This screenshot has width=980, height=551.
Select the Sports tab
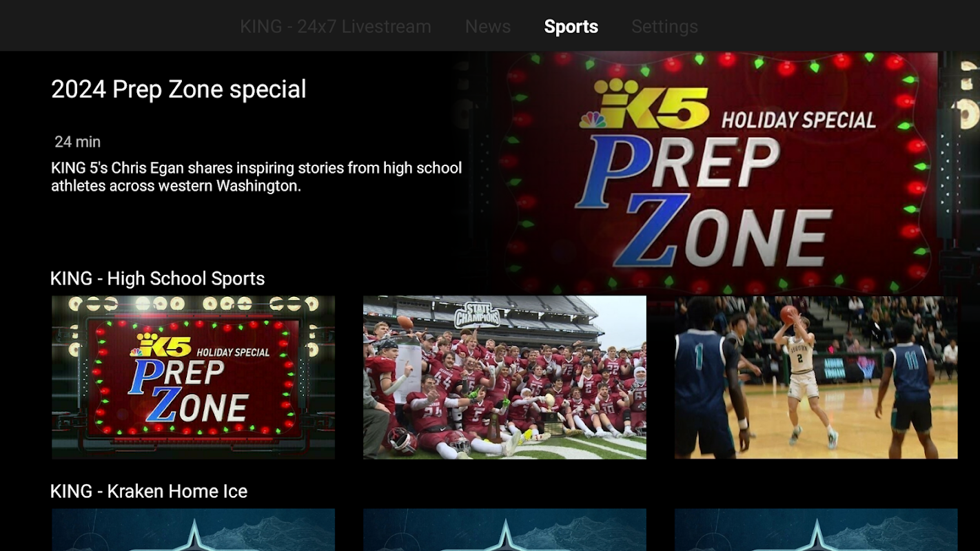(571, 27)
